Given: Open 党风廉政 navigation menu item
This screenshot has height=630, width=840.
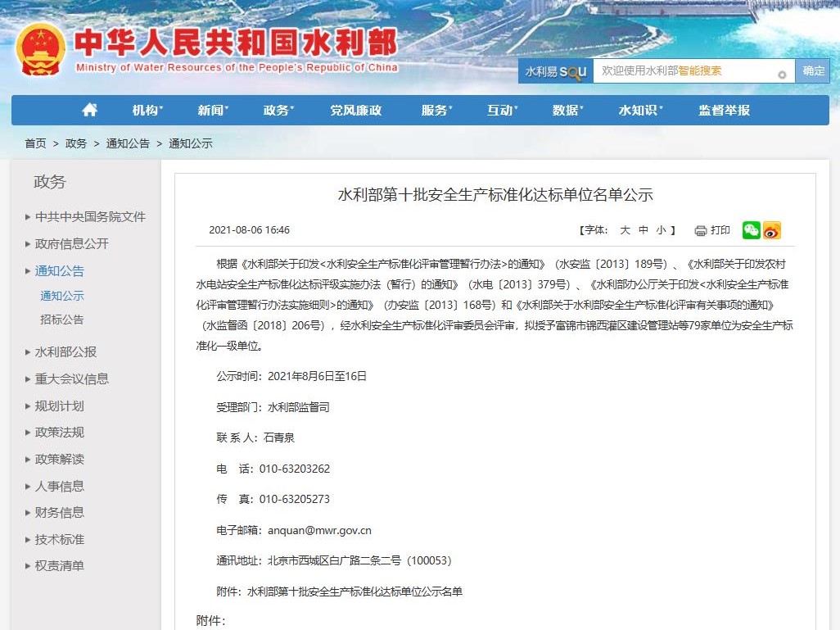Looking at the screenshot, I should [356, 110].
